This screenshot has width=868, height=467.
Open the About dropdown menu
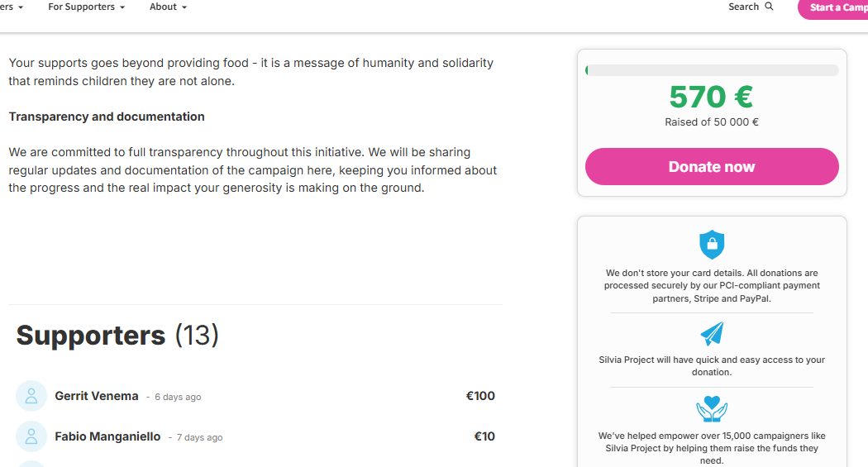pos(168,7)
